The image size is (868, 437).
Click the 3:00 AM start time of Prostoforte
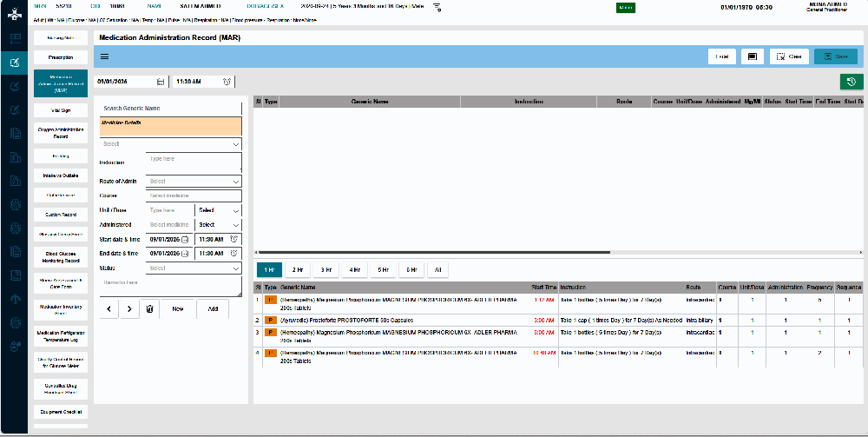(x=544, y=320)
